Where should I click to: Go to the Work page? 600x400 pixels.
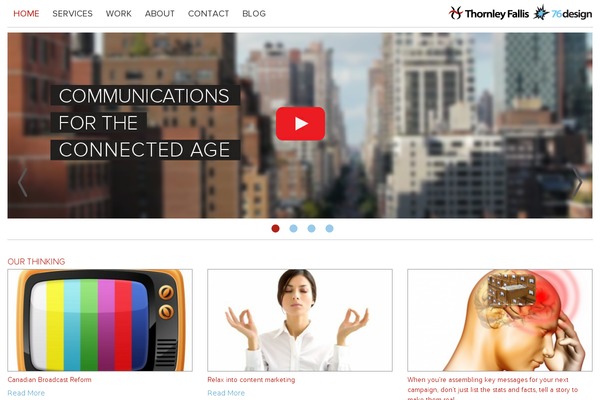coord(119,13)
